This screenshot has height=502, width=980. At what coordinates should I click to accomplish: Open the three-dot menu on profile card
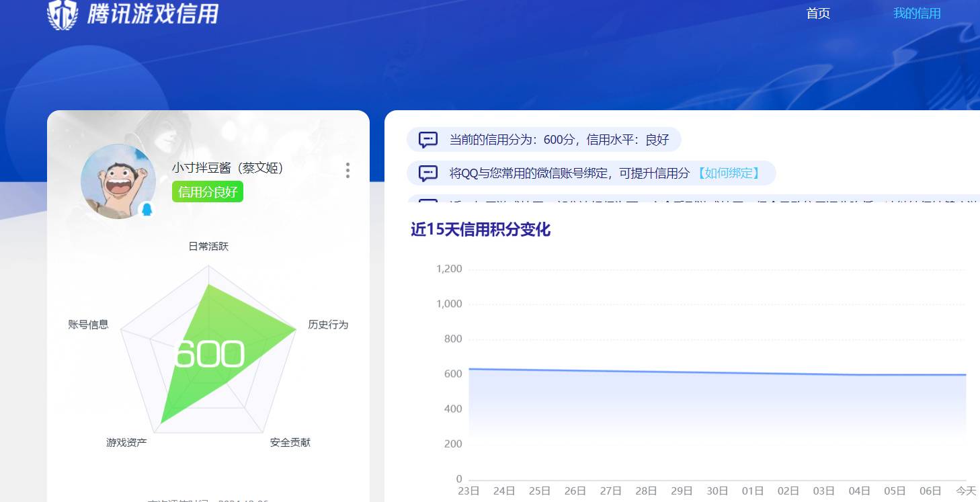coord(348,170)
